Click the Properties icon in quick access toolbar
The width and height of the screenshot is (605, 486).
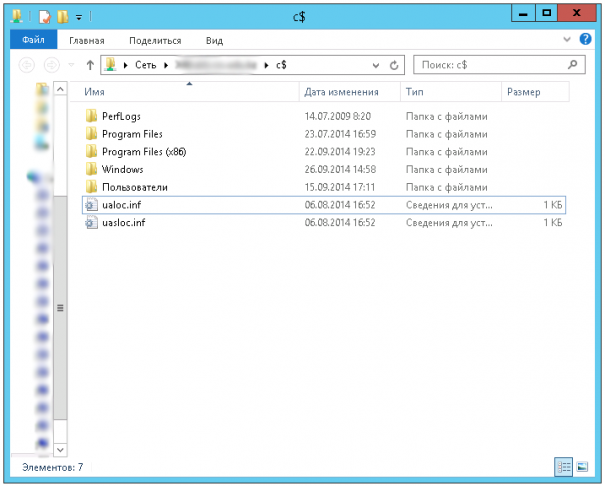[45, 17]
